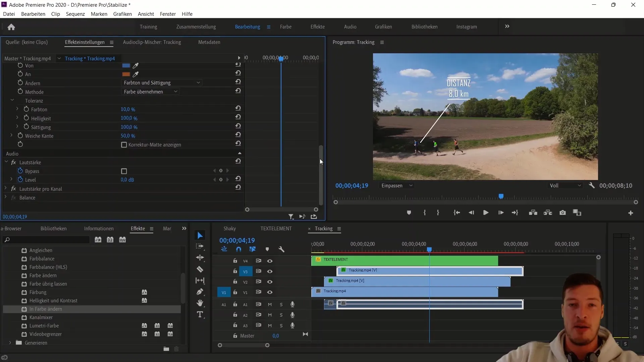The image size is (644, 362).
Task: Play the sequence in Program monitor
Action: (x=486, y=213)
